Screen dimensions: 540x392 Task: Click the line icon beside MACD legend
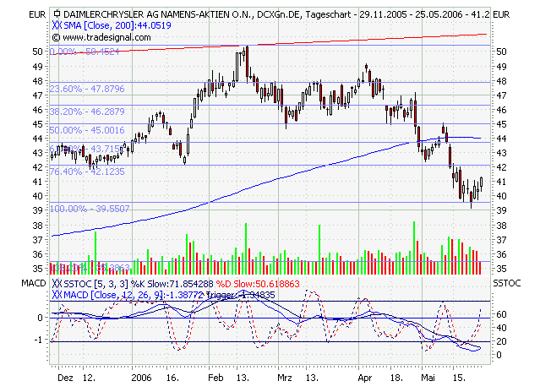pos(57,294)
